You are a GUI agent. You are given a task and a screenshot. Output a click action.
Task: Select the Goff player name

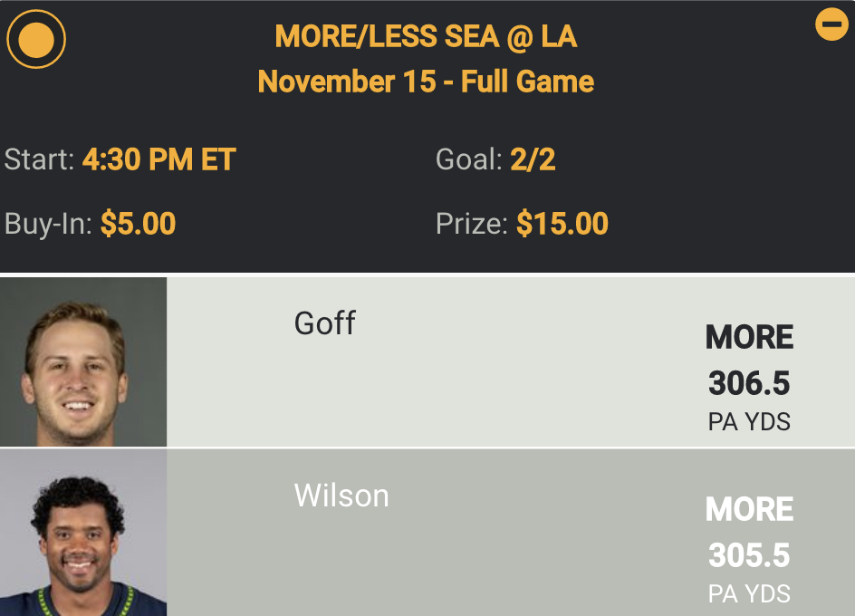tap(325, 323)
